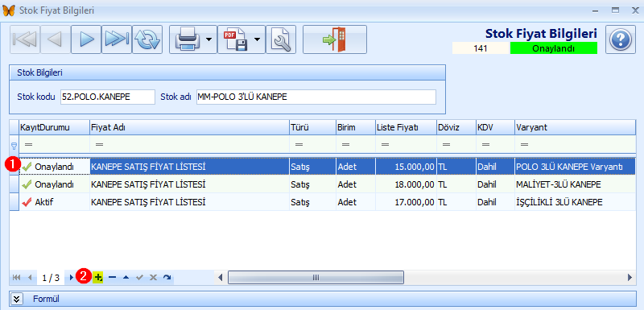The width and height of the screenshot is (644, 310).
Task: Click the 18.000,00 list price cell
Action: click(406, 184)
